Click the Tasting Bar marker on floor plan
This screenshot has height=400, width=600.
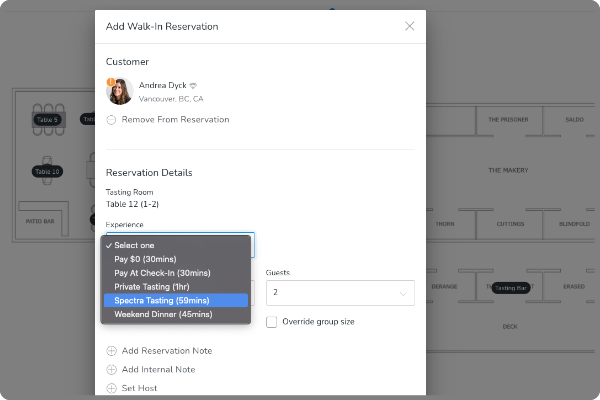pos(510,288)
